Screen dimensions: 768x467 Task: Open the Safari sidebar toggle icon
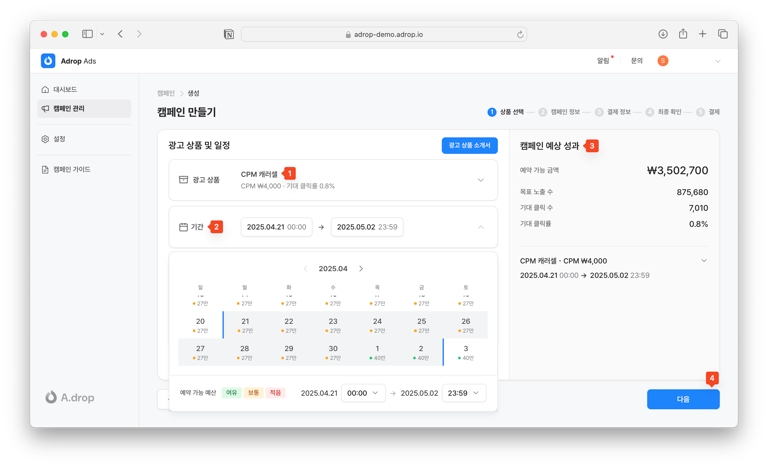coord(87,34)
